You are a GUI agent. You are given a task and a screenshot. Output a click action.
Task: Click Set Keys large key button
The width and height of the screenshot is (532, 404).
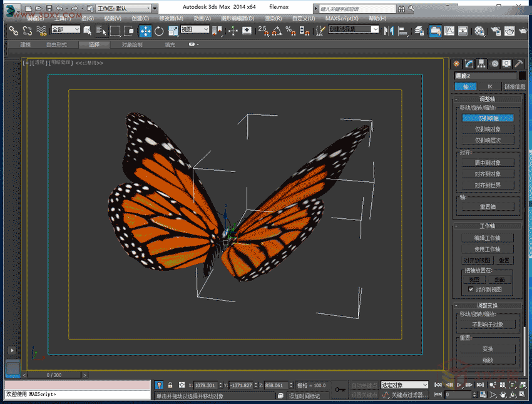[340, 390]
